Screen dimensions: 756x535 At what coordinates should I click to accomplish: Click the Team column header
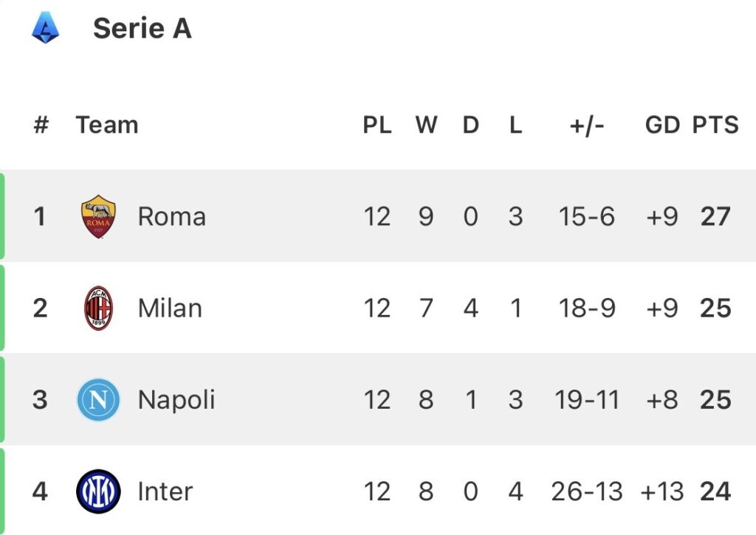coord(107,125)
